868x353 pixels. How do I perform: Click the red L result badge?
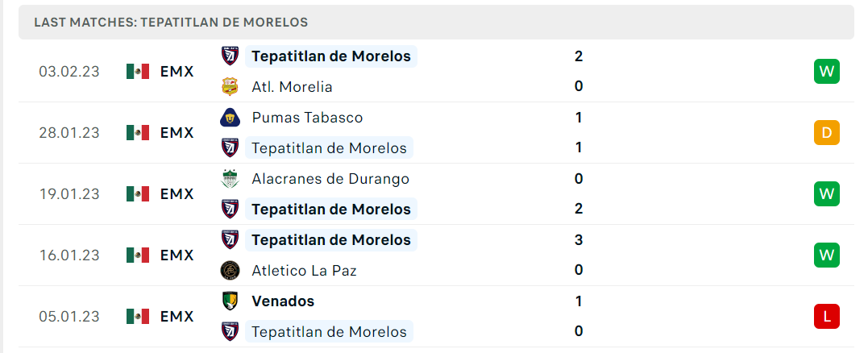tap(826, 317)
